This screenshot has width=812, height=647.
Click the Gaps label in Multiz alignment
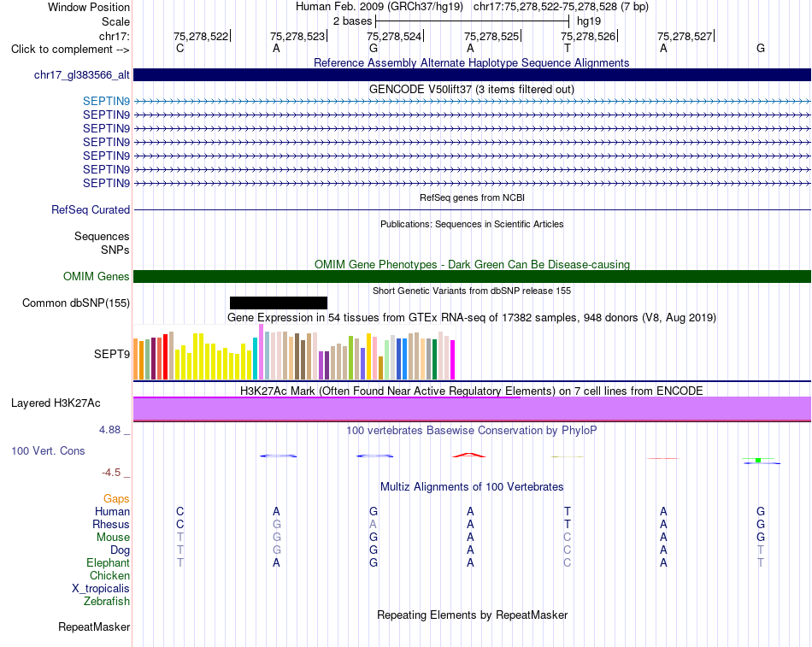pyautogui.click(x=116, y=498)
